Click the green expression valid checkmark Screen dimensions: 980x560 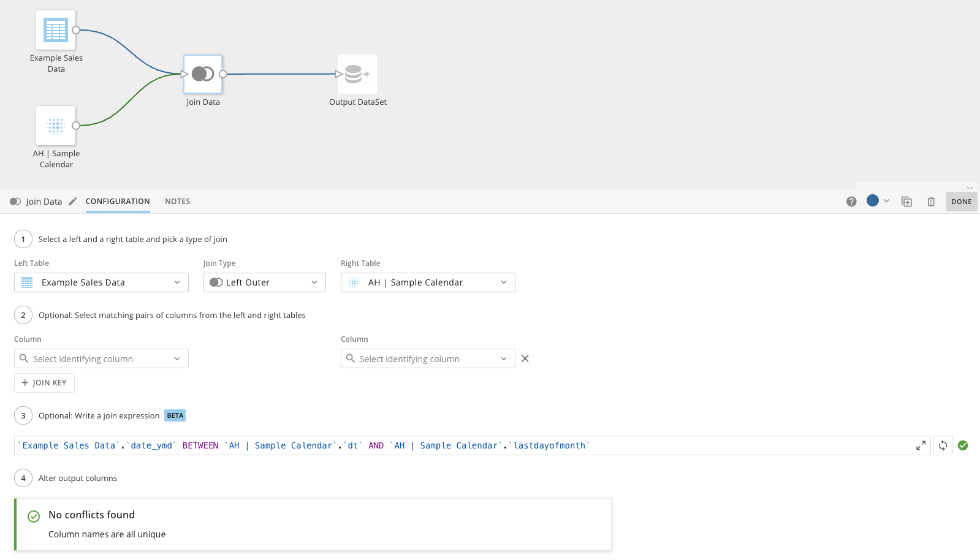(963, 445)
